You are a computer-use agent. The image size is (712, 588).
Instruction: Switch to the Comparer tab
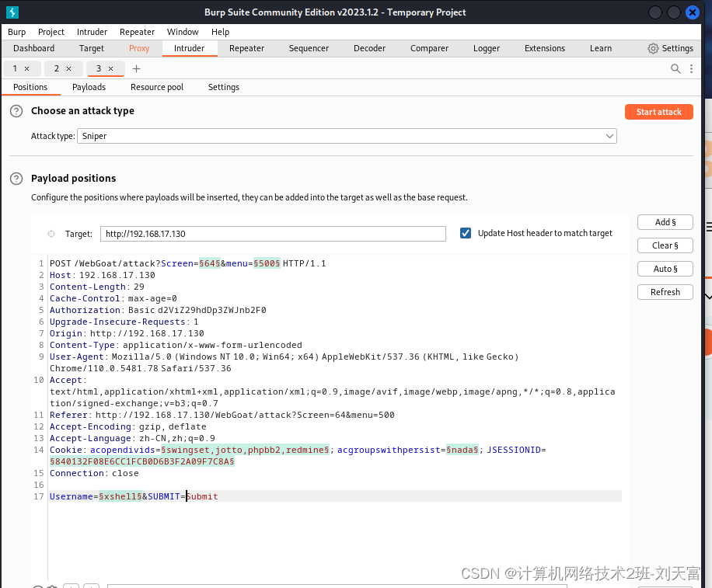pos(429,48)
